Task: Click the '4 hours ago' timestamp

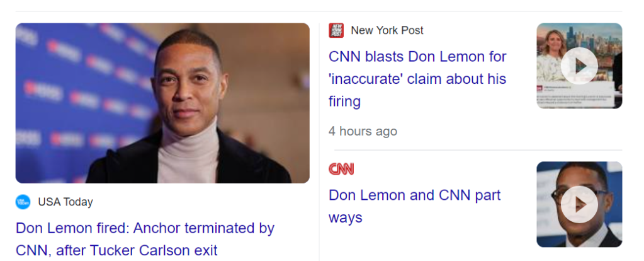Action: pyautogui.click(x=363, y=131)
